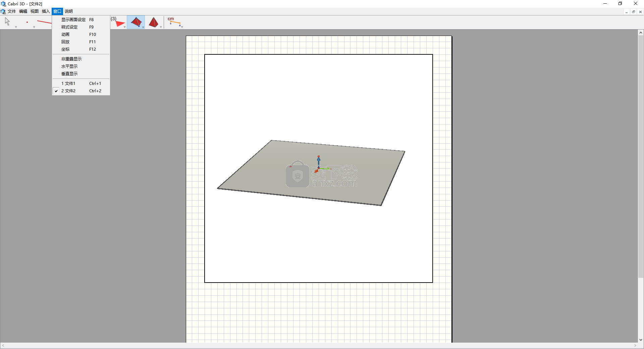644x349 pixels.
Task: Select the red Line tool
Action: tap(44, 22)
